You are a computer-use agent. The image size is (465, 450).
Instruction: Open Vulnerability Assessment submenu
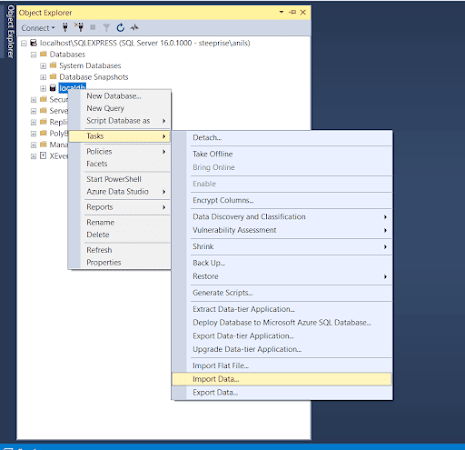(x=282, y=230)
